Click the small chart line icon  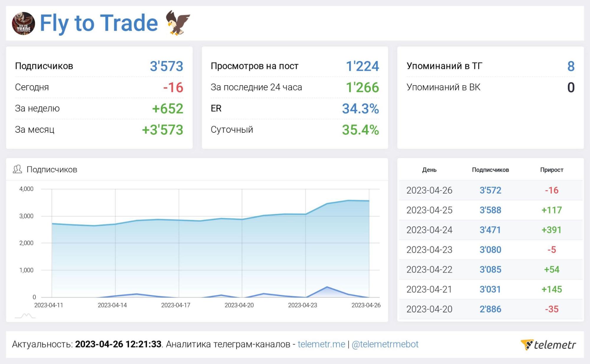25,316
